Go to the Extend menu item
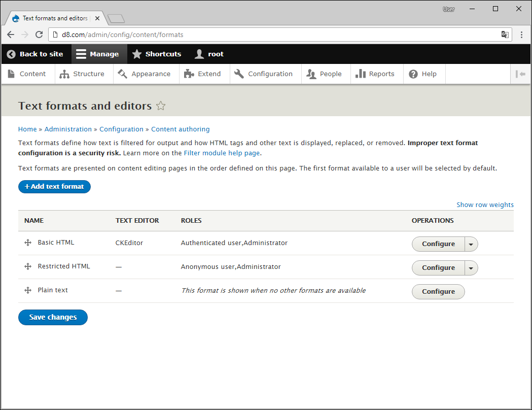 [203, 74]
